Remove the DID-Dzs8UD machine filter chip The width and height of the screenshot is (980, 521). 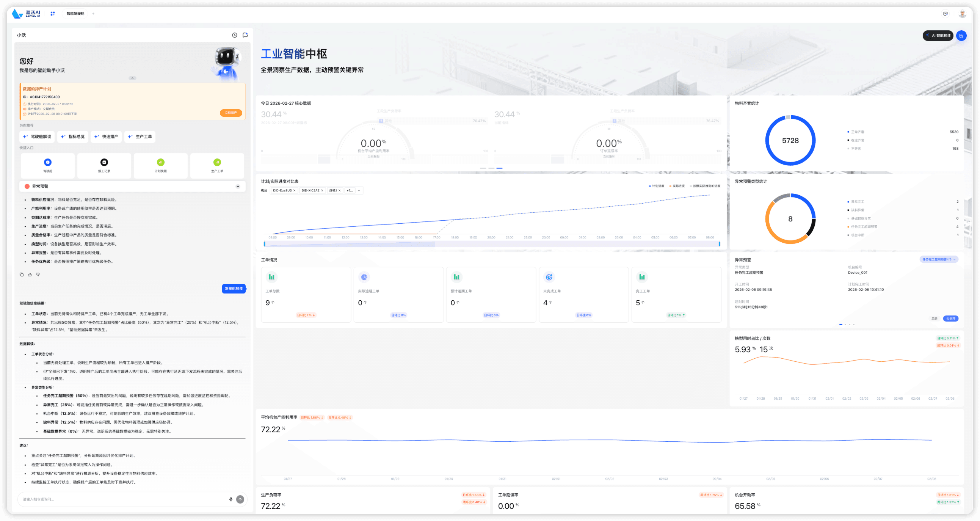[295, 190]
